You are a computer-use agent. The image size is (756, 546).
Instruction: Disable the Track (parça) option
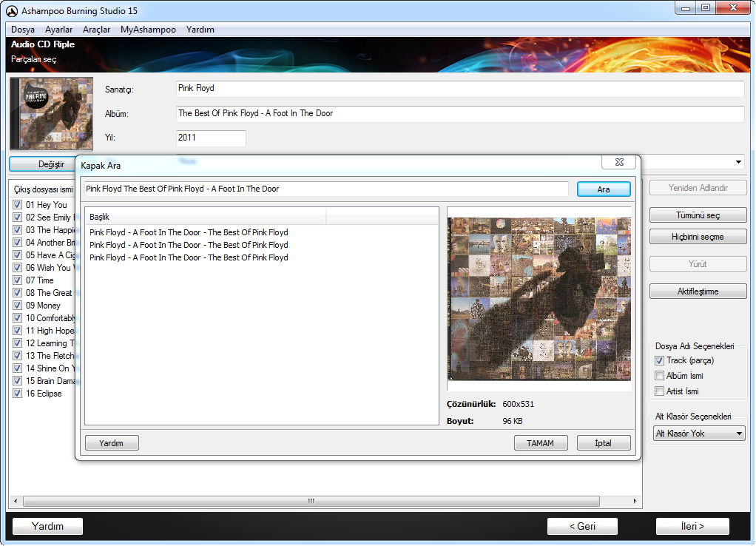[x=660, y=360]
